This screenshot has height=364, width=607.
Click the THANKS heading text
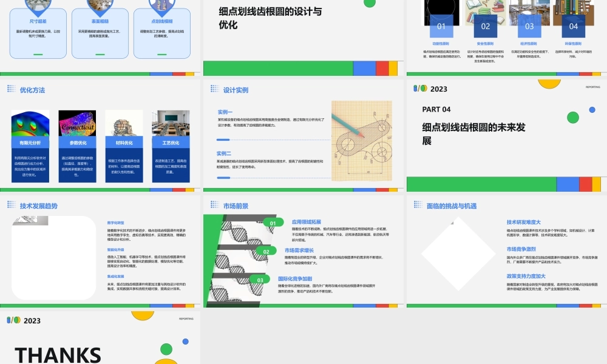tap(58, 355)
